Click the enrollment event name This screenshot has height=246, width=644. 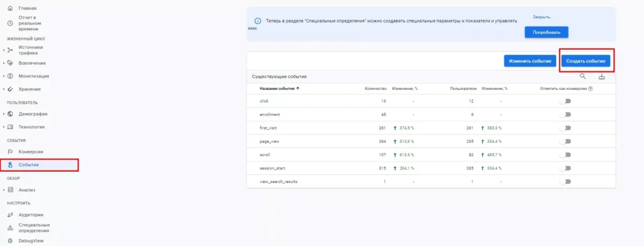click(270, 115)
